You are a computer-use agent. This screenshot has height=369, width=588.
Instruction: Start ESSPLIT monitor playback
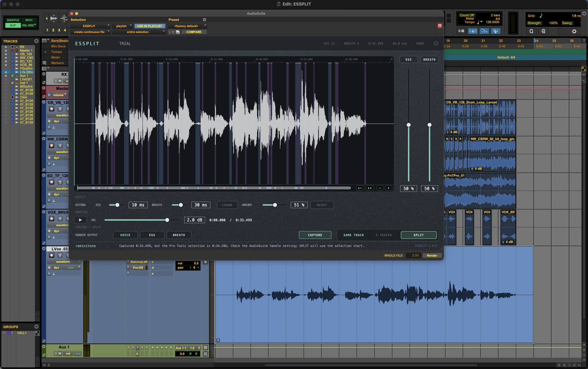[x=80, y=220]
